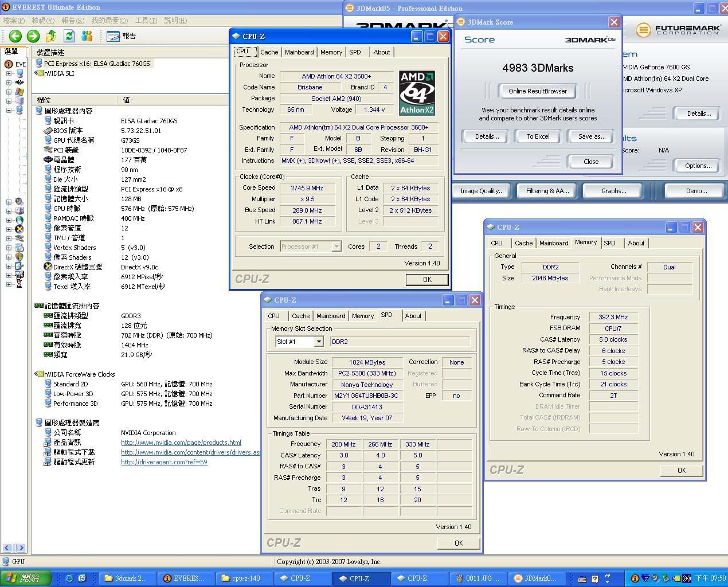
Task: Expand the node beside the motherboard chip icon
Action: click(9, 83)
